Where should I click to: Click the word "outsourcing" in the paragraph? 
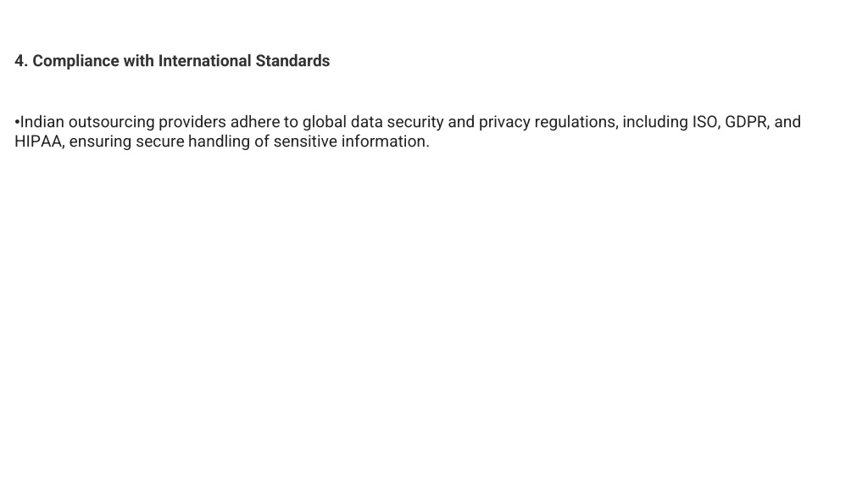[111, 122]
